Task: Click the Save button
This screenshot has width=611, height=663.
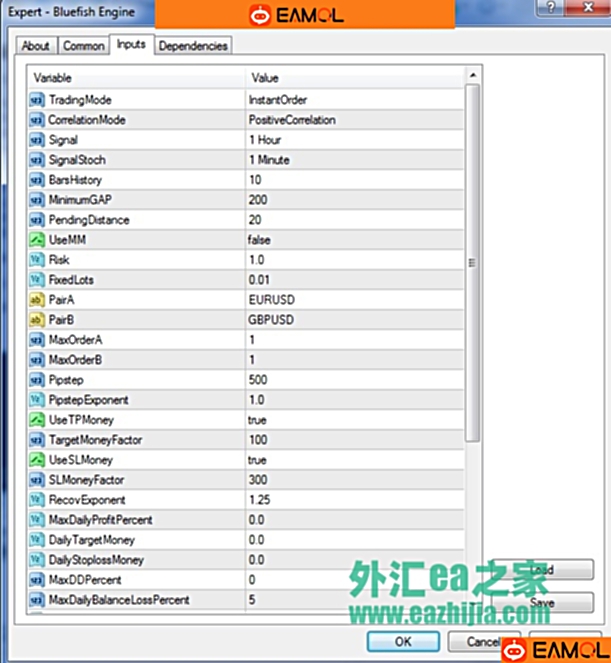Action: (542, 603)
